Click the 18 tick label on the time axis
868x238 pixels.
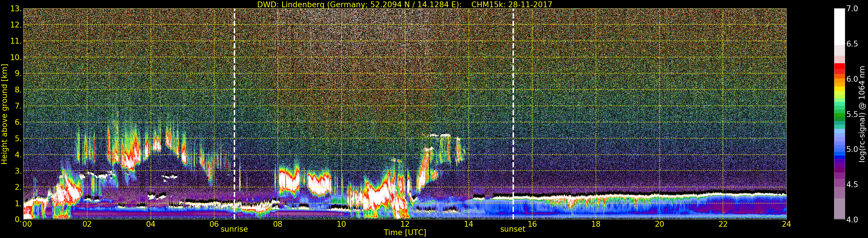point(596,224)
